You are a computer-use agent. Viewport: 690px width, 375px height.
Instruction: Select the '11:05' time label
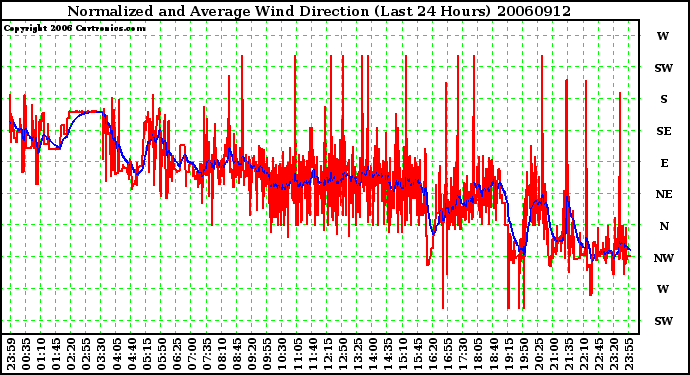(298, 354)
